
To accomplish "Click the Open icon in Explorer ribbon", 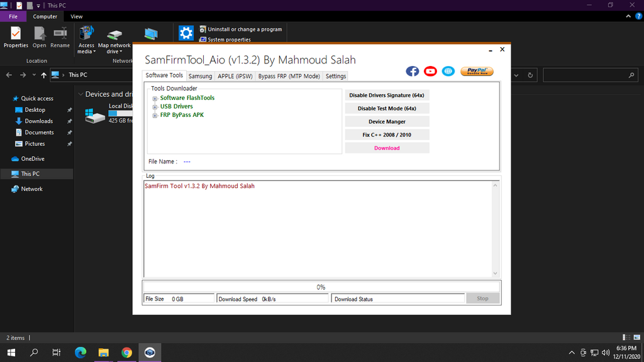I will pyautogui.click(x=40, y=37).
